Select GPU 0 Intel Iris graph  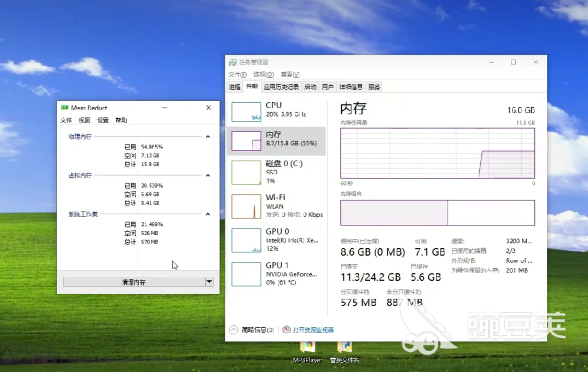coord(246,240)
